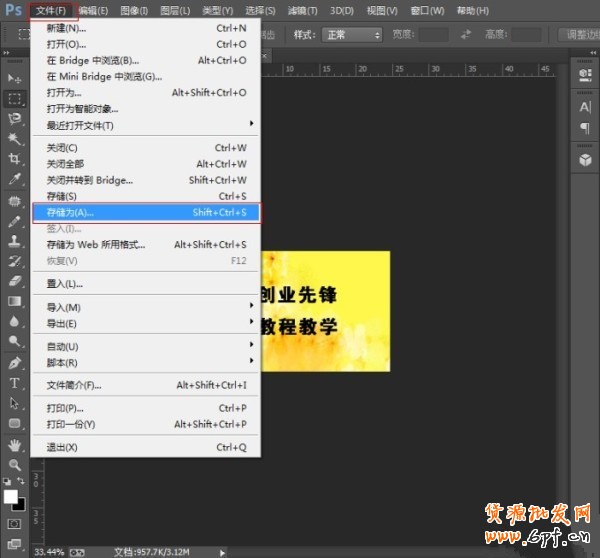Select the Eyedropper tool

[x=15, y=180]
